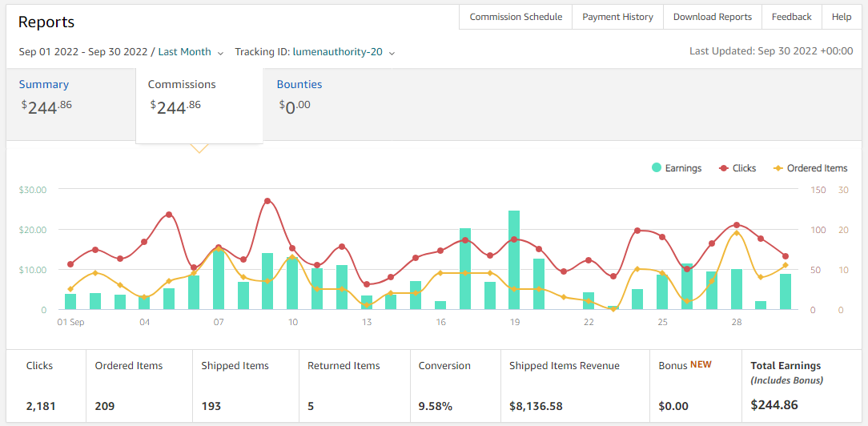868x426 pixels.
Task: Click the Clicks total 2,181
Action: click(x=41, y=406)
